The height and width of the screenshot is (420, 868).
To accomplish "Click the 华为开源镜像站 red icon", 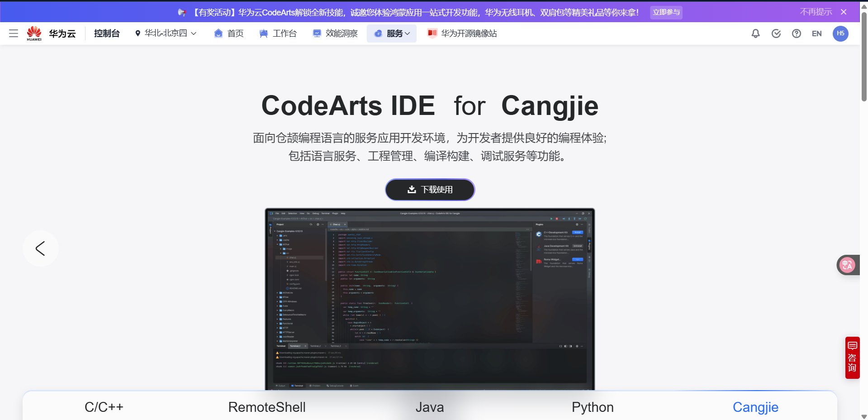I will click(x=432, y=33).
